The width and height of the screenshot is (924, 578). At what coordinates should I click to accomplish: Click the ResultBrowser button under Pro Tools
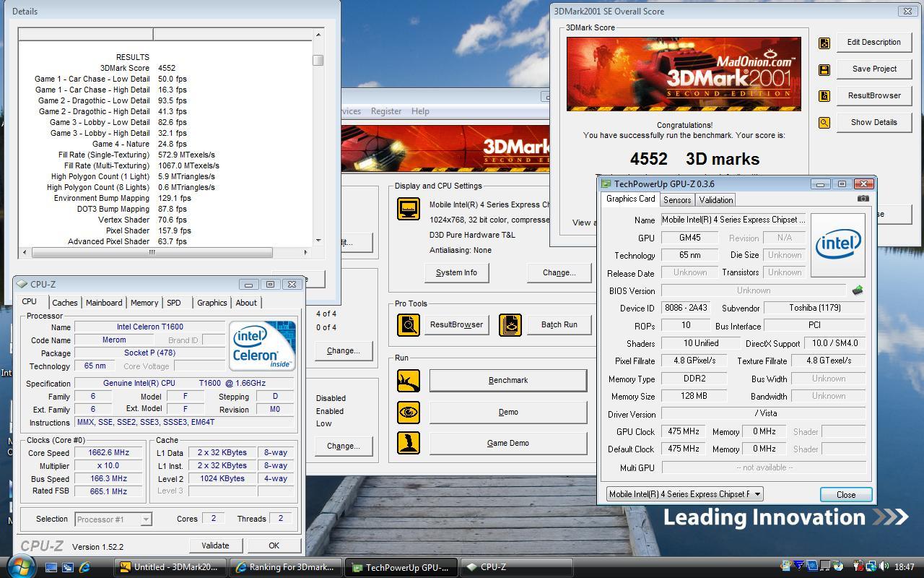(456, 324)
